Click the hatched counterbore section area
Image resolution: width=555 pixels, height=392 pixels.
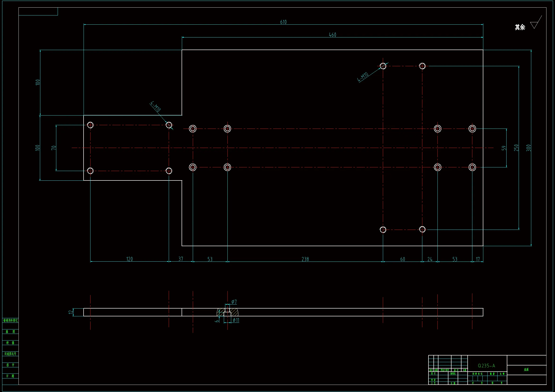(x=235, y=312)
